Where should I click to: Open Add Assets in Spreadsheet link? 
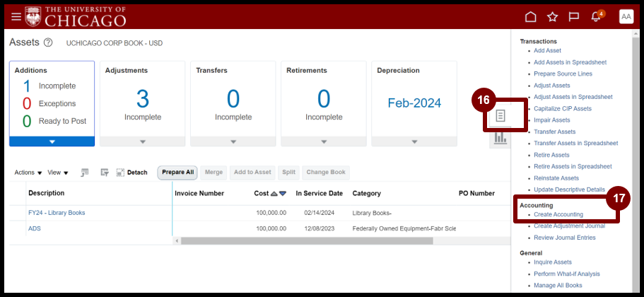[x=570, y=62]
